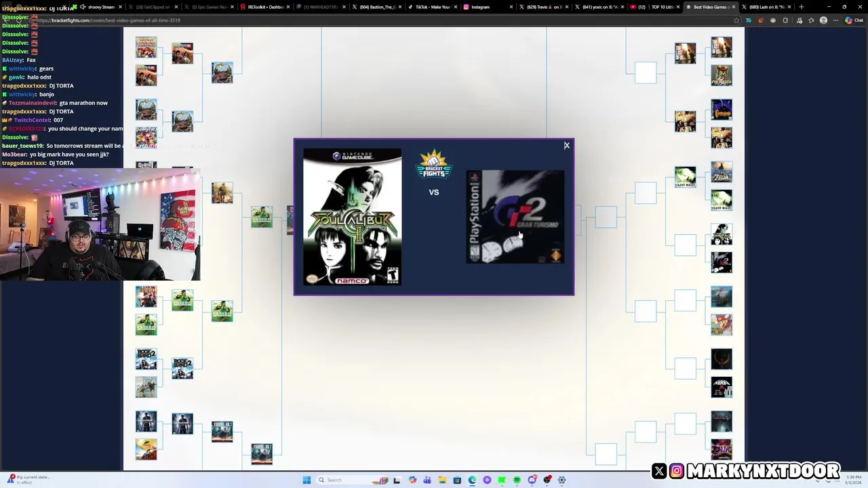
Task: Open the browser profile avatar
Action: tap(824, 20)
